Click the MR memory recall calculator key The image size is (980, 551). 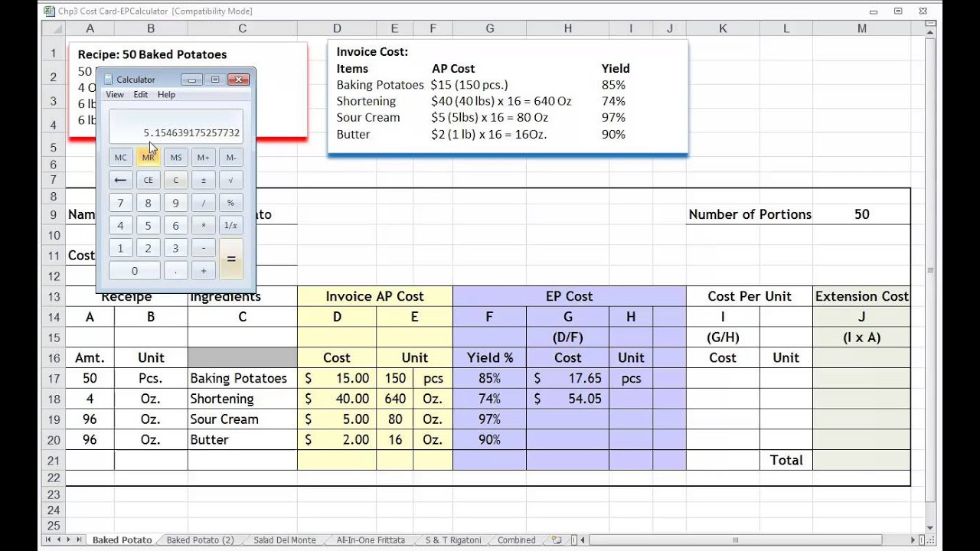point(148,158)
